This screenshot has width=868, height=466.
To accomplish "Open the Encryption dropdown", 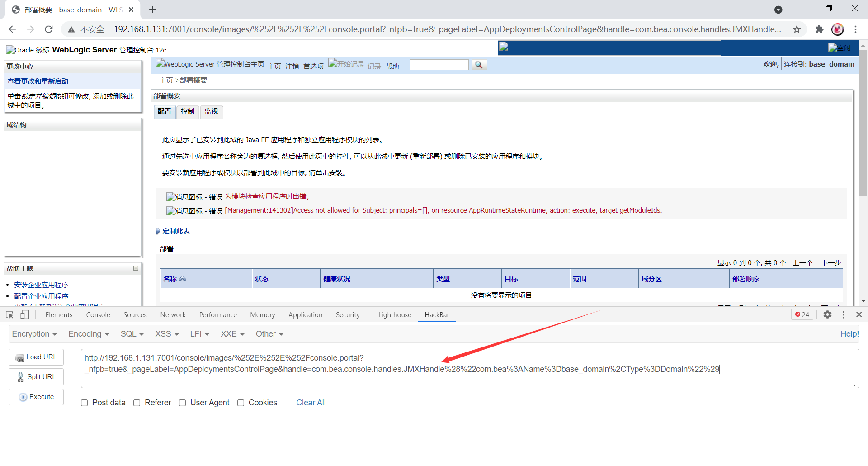I will click(x=34, y=334).
